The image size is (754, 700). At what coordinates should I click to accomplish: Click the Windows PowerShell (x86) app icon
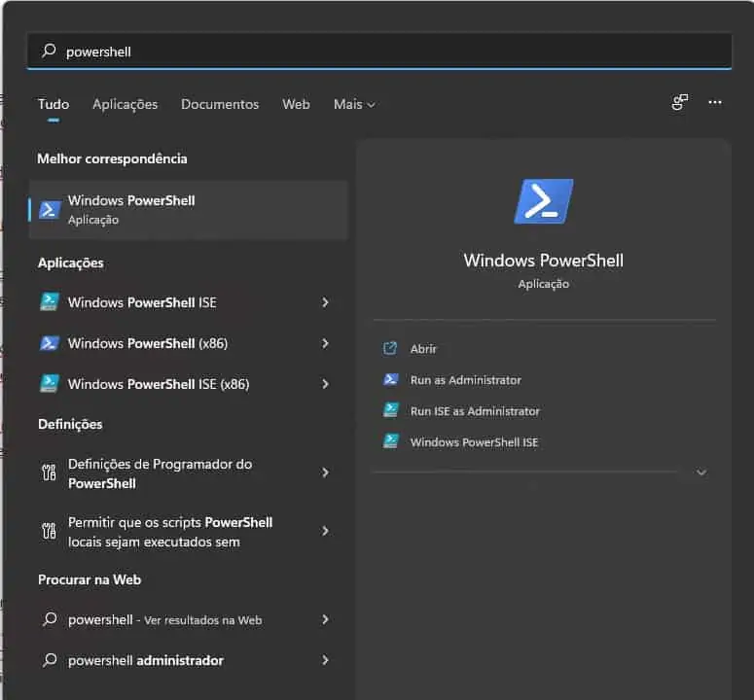tap(50, 343)
